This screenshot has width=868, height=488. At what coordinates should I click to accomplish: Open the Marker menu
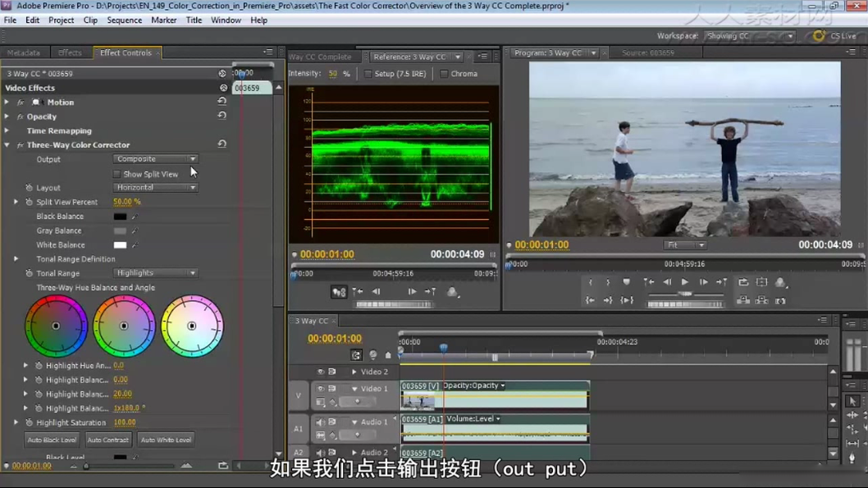coord(164,20)
